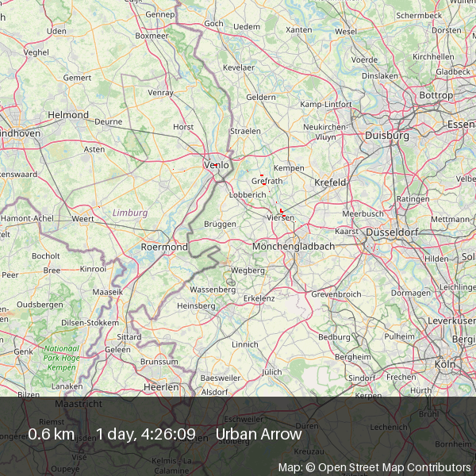
Task: Select the Heerlen city label
Action: point(161,386)
